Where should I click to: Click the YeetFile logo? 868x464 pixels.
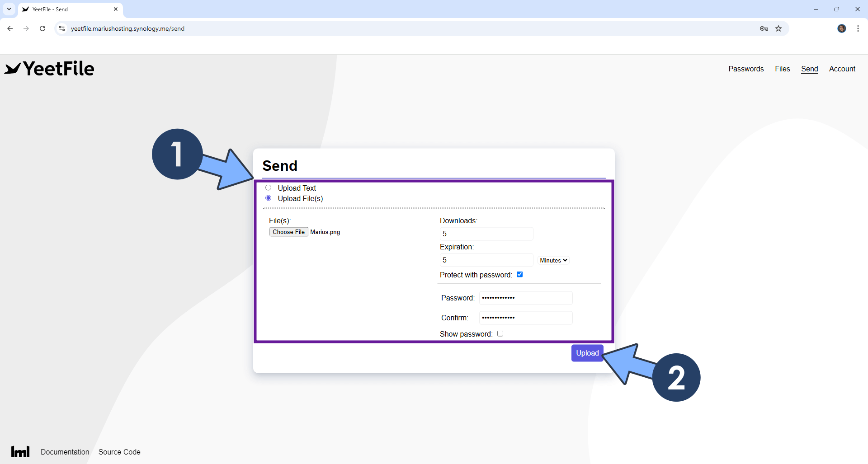[x=49, y=69]
